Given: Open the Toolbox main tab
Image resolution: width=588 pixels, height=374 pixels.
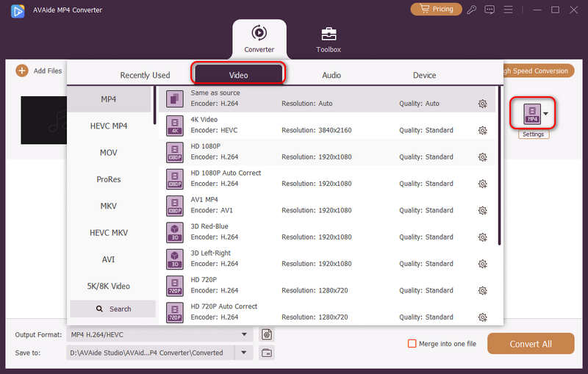Looking at the screenshot, I should [329, 40].
